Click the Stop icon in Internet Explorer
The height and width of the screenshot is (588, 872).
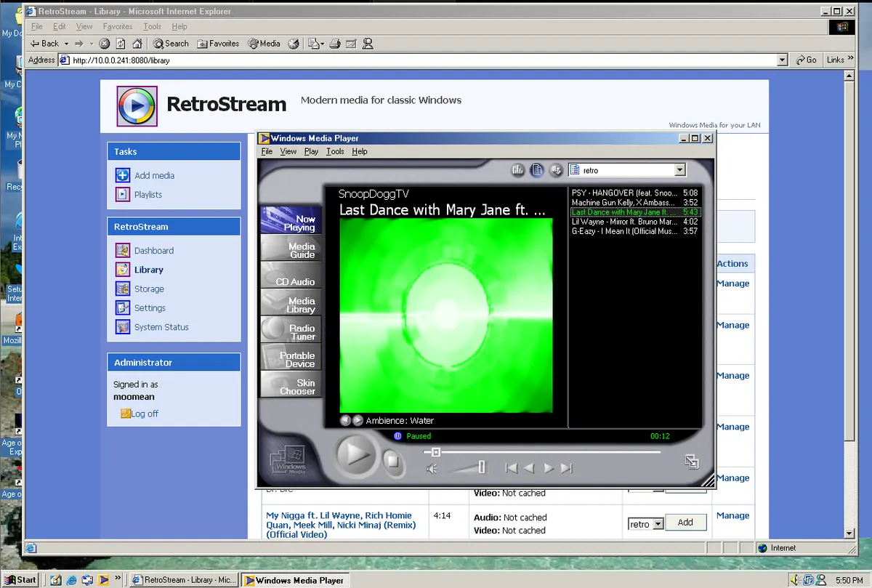point(105,44)
